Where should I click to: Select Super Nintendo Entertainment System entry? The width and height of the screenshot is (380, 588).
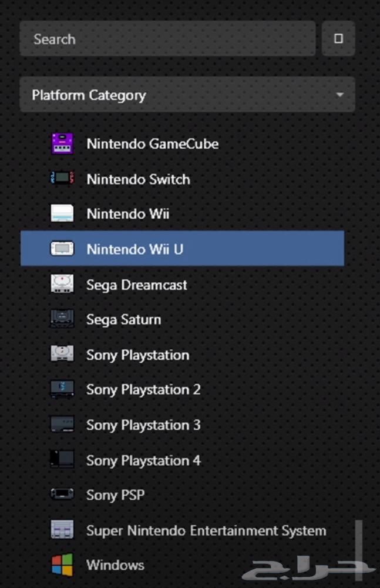tap(206, 530)
